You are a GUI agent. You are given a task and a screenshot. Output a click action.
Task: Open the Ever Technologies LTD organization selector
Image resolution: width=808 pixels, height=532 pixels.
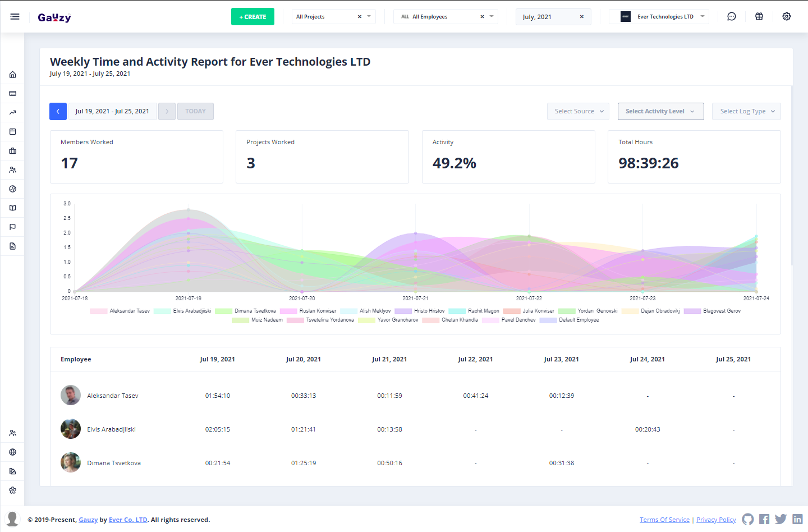click(659, 17)
